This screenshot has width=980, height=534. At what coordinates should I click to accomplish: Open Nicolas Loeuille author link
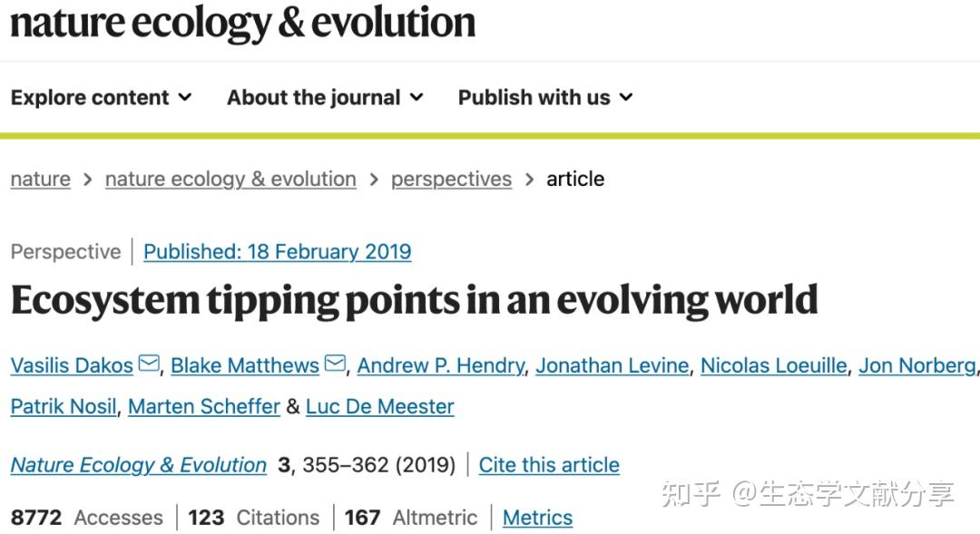[774, 365]
